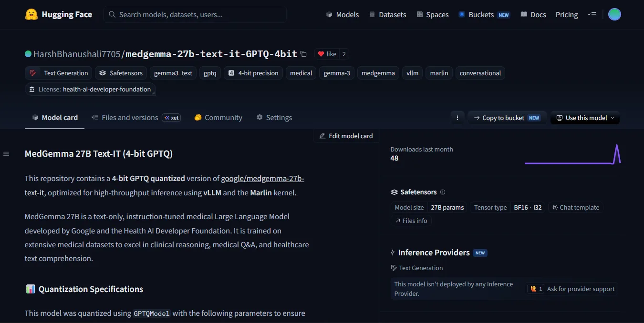Focus the search models input field
Image resolution: width=644 pixels, height=323 pixels.
(195, 14)
